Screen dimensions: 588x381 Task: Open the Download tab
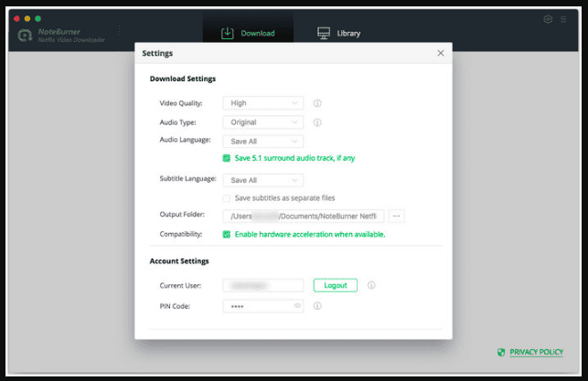point(248,33)
